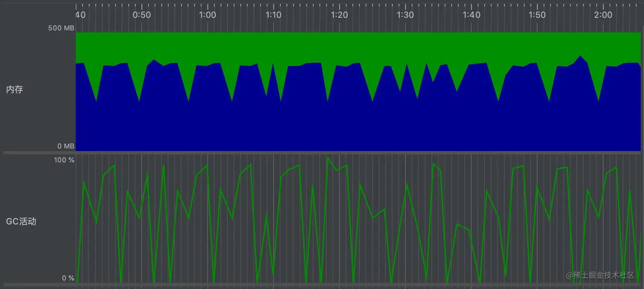Select the 1:20 time label on the ruler
Screen dimensions: 644x289
coord(339,15)
